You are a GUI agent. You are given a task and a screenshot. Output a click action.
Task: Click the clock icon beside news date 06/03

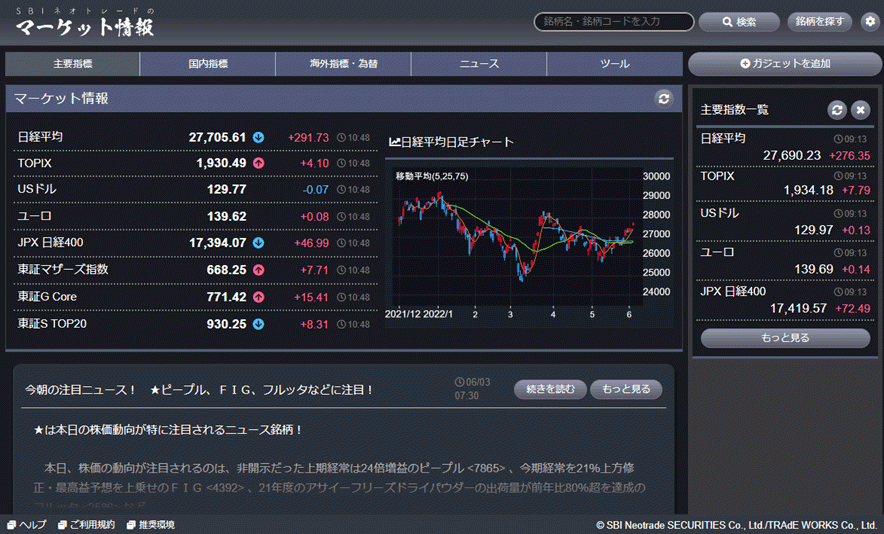[459, 382]
